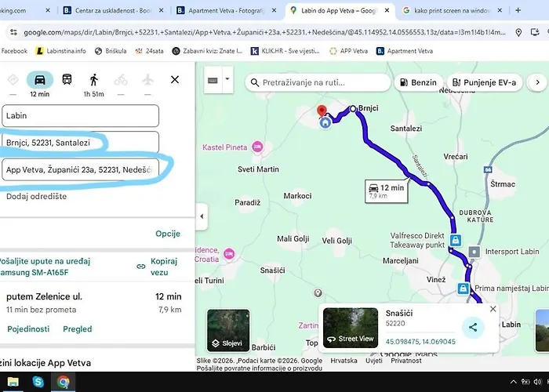Open the Slojevi map layers thumbnail
The height and width of the screenshot is (392, 549).
tap(228, 329)
